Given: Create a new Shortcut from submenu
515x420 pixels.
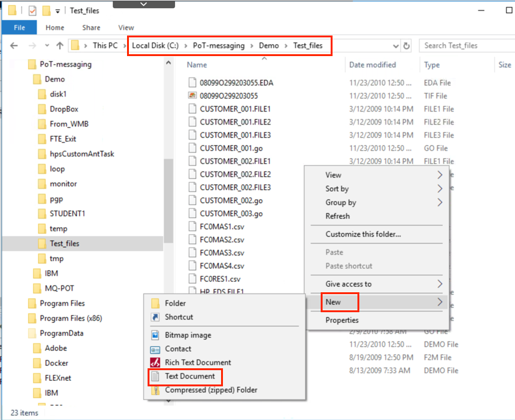Looking at the screenshot, I should (x=225, y=317).
